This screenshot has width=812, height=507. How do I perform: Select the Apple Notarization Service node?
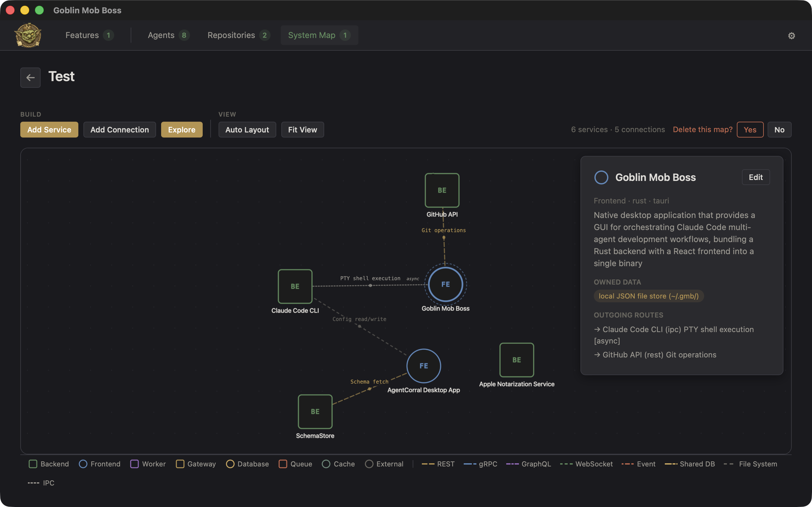(516, 360)
